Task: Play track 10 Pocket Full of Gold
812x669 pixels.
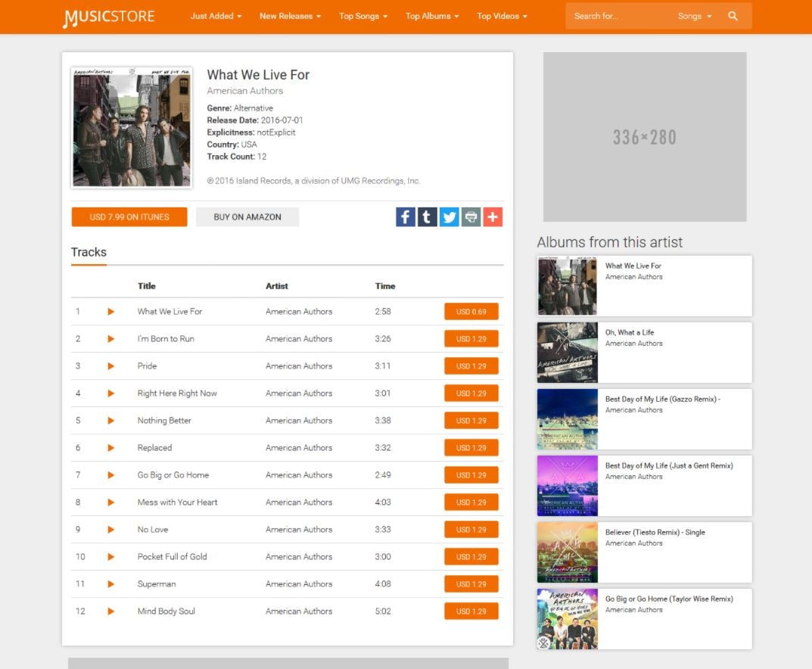Action: click(x=110, y=557)
